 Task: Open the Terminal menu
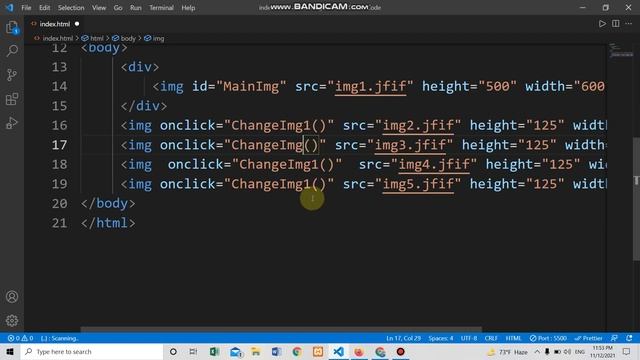click(161, 8)
